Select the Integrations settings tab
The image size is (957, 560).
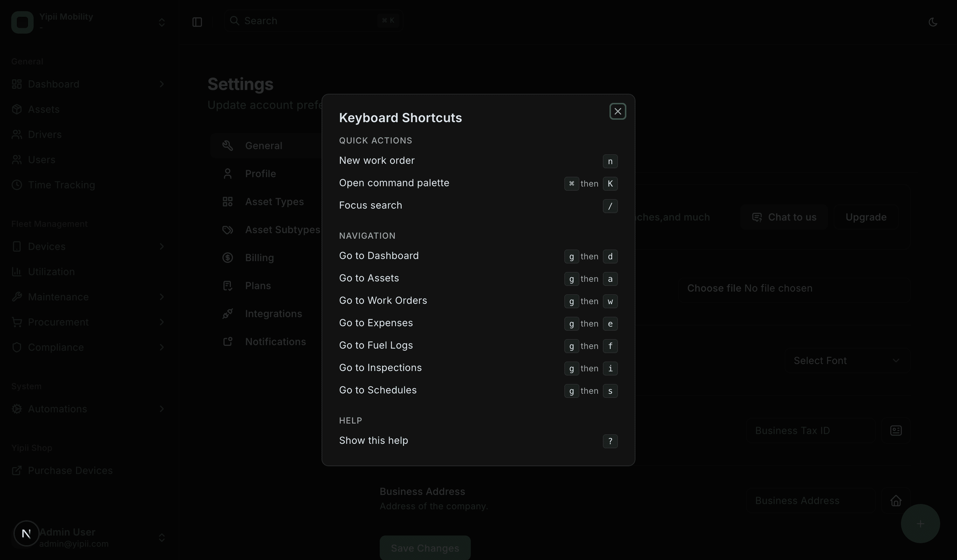[x=266, y=314]
